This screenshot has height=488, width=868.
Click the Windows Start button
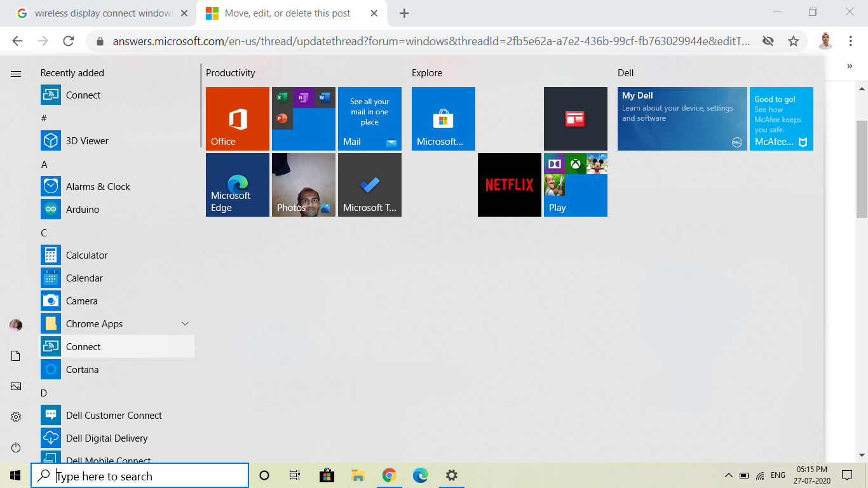(x=15, y=475)
